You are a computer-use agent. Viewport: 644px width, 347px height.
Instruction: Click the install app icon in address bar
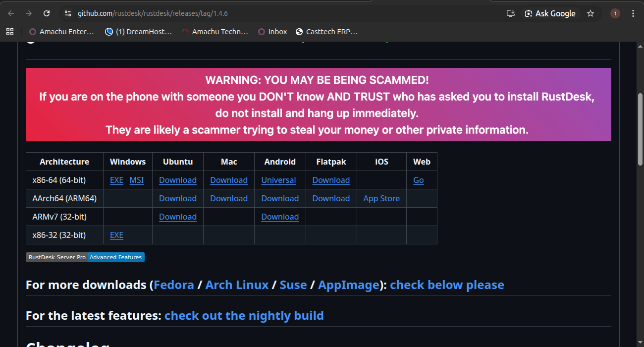pyautogui.click(x=511, y=13)
